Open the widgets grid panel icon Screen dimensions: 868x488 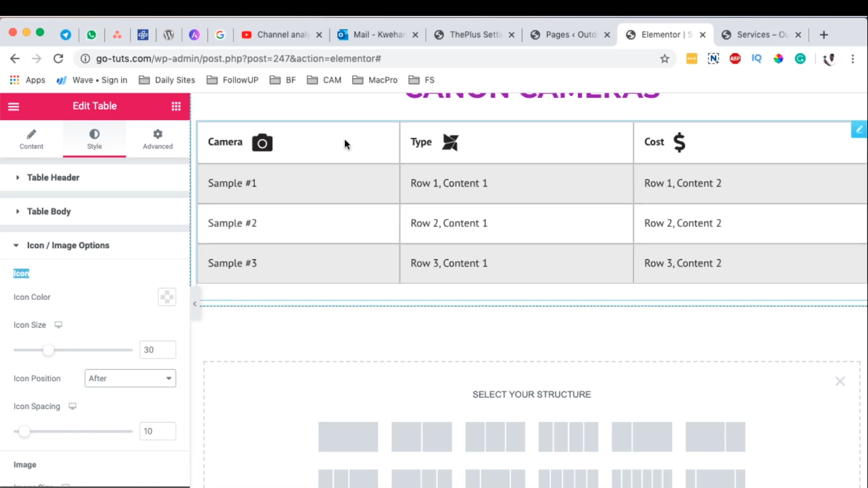click(x=176, y=106)
